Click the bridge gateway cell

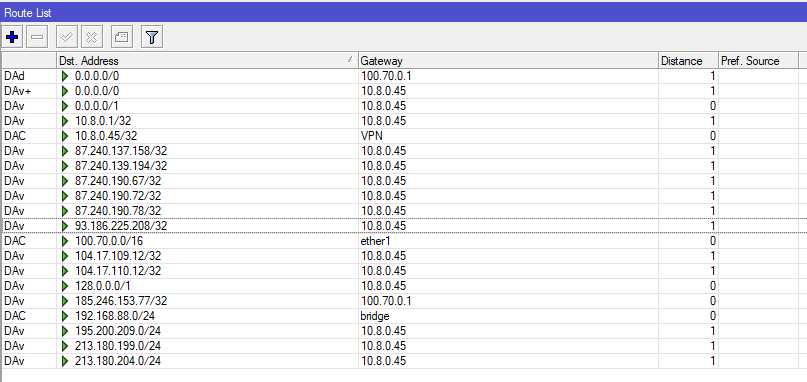tap(508, 315)
